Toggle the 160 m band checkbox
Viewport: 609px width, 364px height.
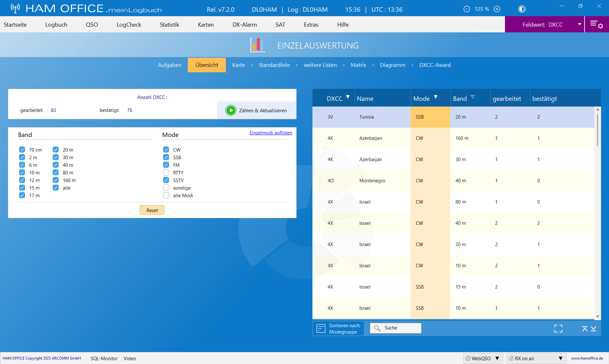[56, 180]
